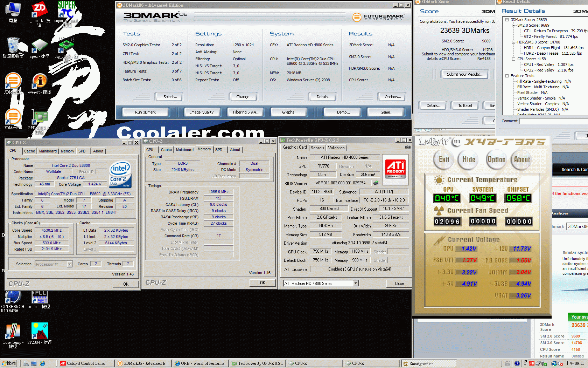Click the Filtering & AA... button
This screenshot has width=588, height=368.
click(246, 112)
